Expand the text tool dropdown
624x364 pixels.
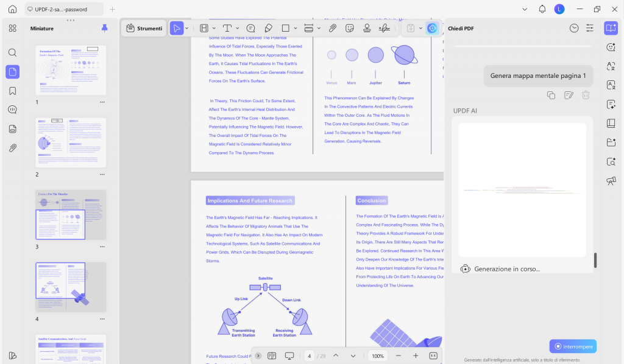coord(237,28)
